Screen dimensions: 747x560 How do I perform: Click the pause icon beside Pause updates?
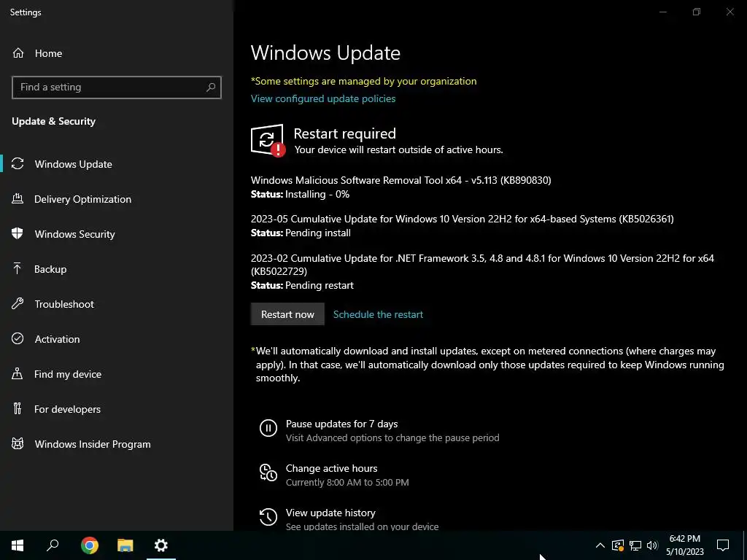click(x=268, y=427)
